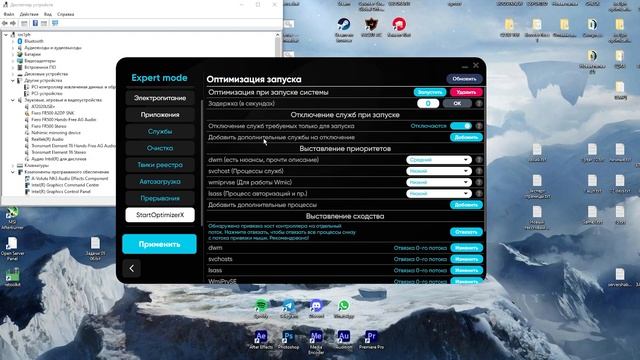Click Изменить on the dwm affinity row
Image resolution: width=640 pixels, height=360 pixels.
point(467,248)
